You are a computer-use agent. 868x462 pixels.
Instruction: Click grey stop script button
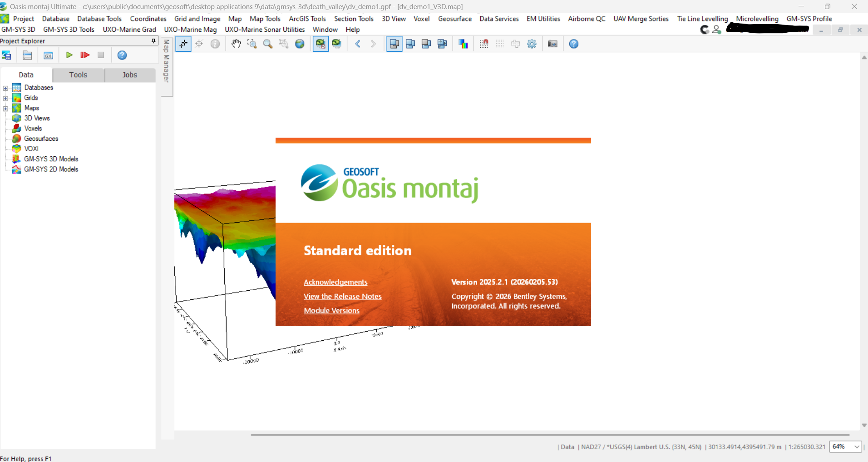tap(101, 55)
